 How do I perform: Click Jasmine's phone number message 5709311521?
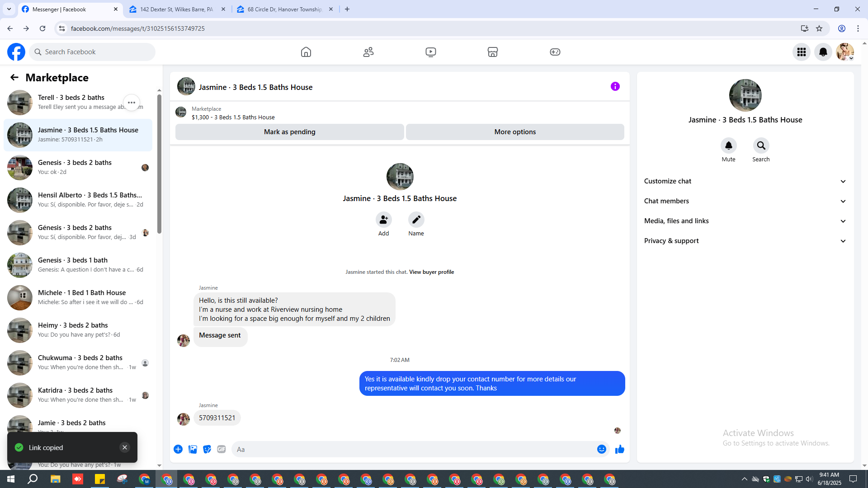click(217, 418)
